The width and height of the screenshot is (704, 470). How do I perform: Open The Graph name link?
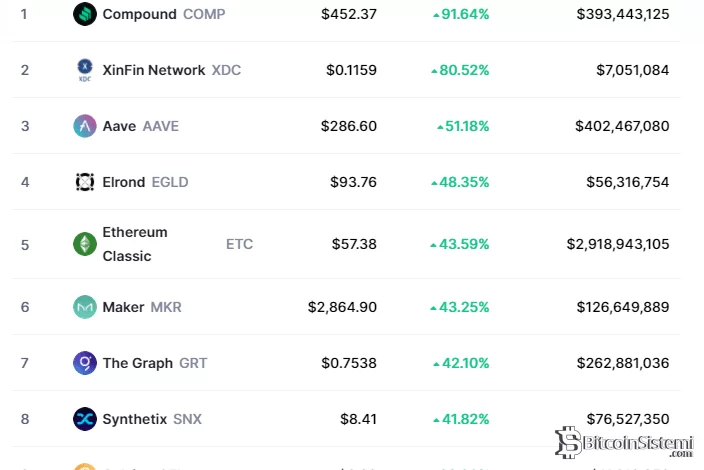(138, 363)
